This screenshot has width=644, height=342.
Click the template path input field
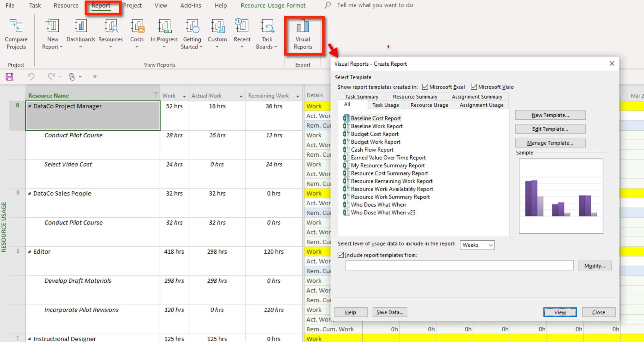tap(459, 265)
